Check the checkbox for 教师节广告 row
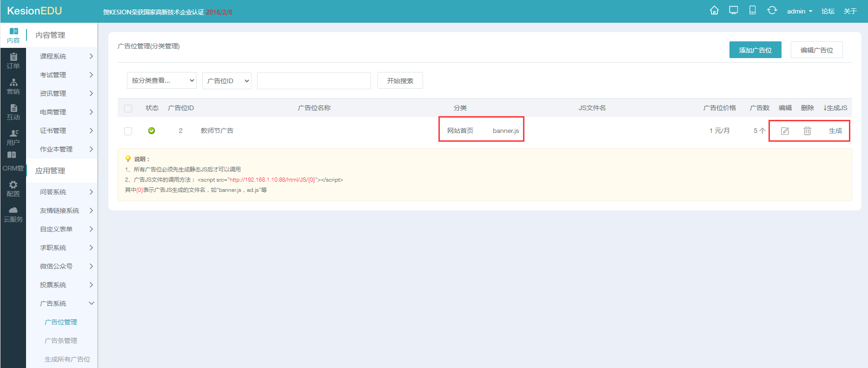 128,131
